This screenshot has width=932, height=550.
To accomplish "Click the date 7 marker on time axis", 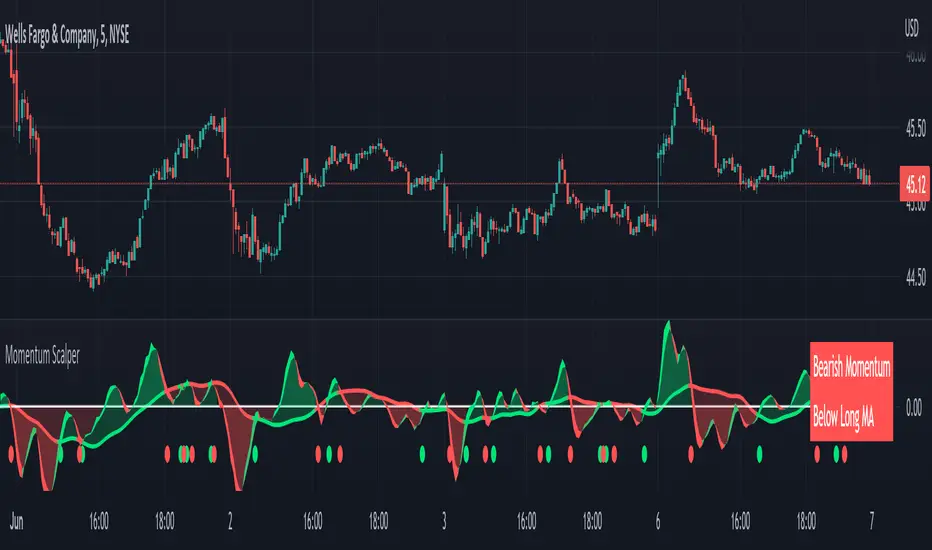I will [871, 521].
